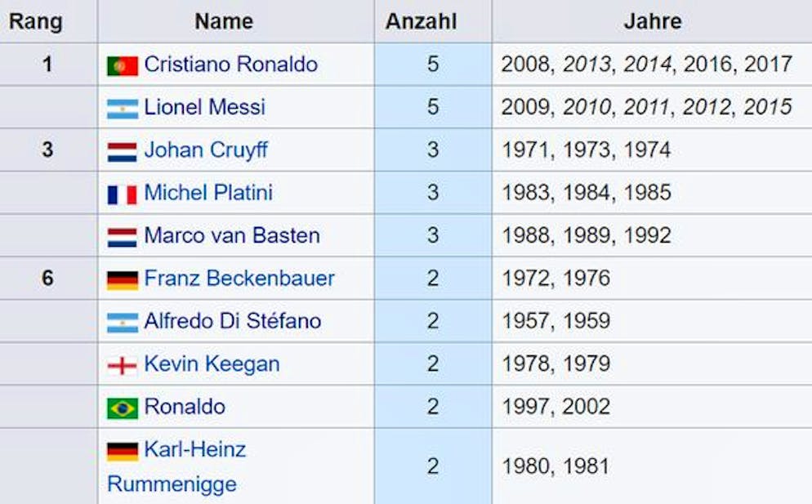Click the Name column header
812x504 pixels.
point(224,21)
